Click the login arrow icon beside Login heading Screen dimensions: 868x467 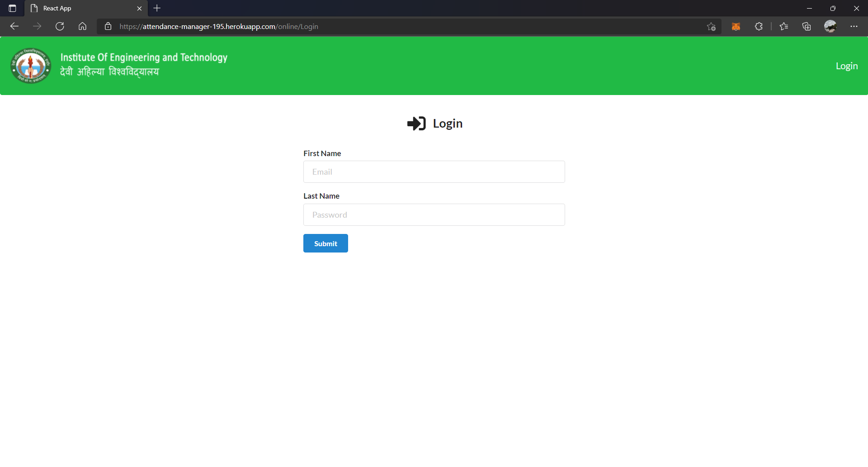coord(416,123)
